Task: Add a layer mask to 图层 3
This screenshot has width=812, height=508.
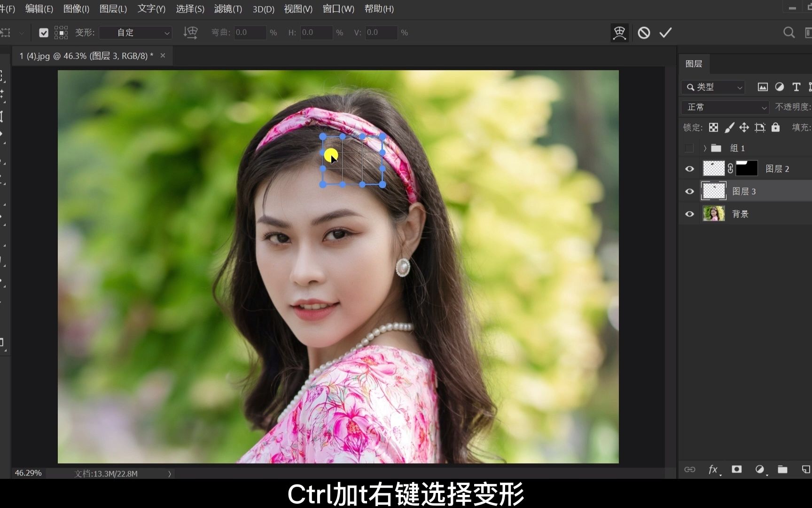Action: (x=737, y=469)
